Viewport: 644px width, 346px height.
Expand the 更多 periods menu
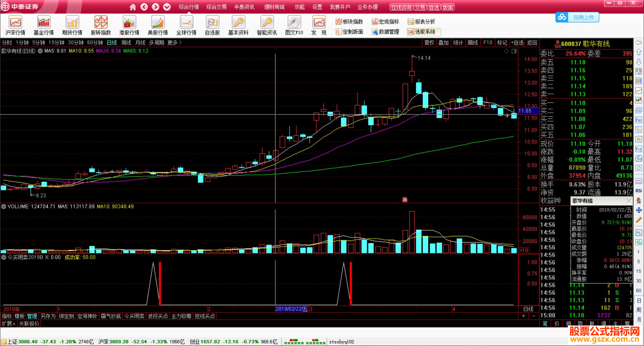point(175,43)
